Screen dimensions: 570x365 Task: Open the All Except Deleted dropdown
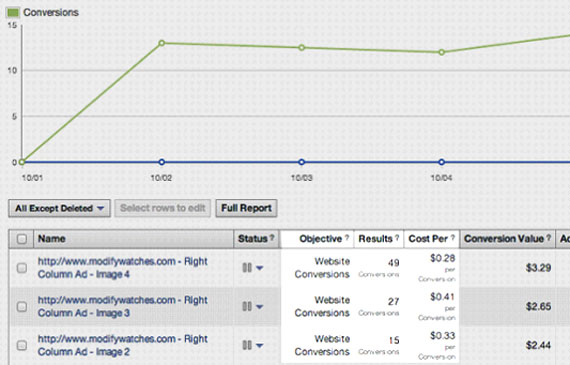(x=60, y=208)
